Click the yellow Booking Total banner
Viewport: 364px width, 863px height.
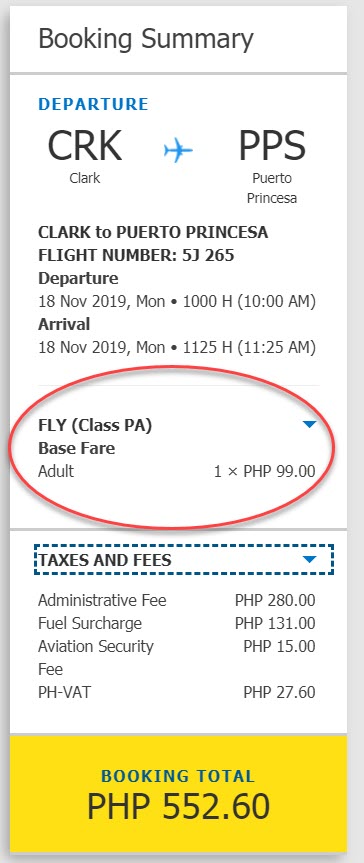click(178, 794)
